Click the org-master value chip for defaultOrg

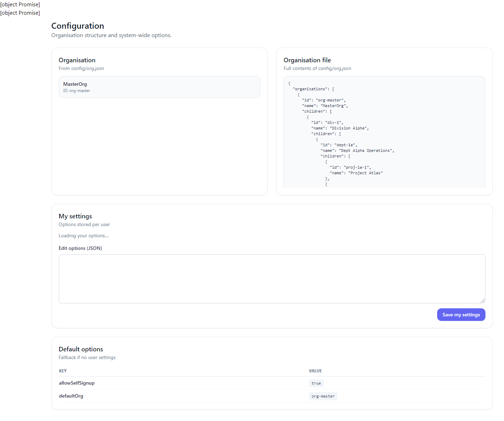point(323,396)
